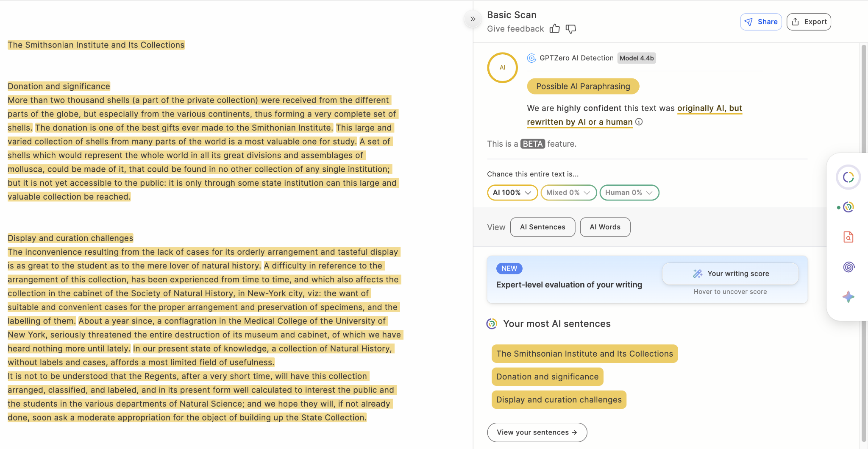Click the 'Donation and significance' heading in the document

(x=59, y=86)
